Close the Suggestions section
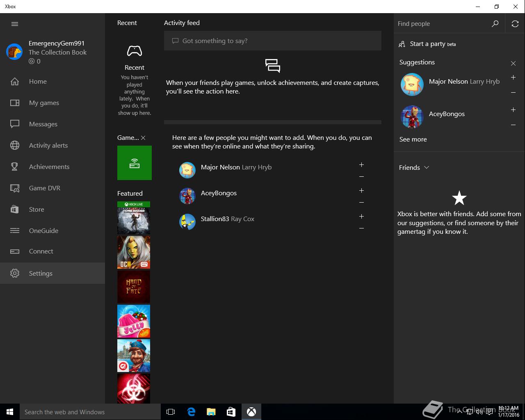Image resolution: width=525 pixels, height=420 pixels. (513, 63)
